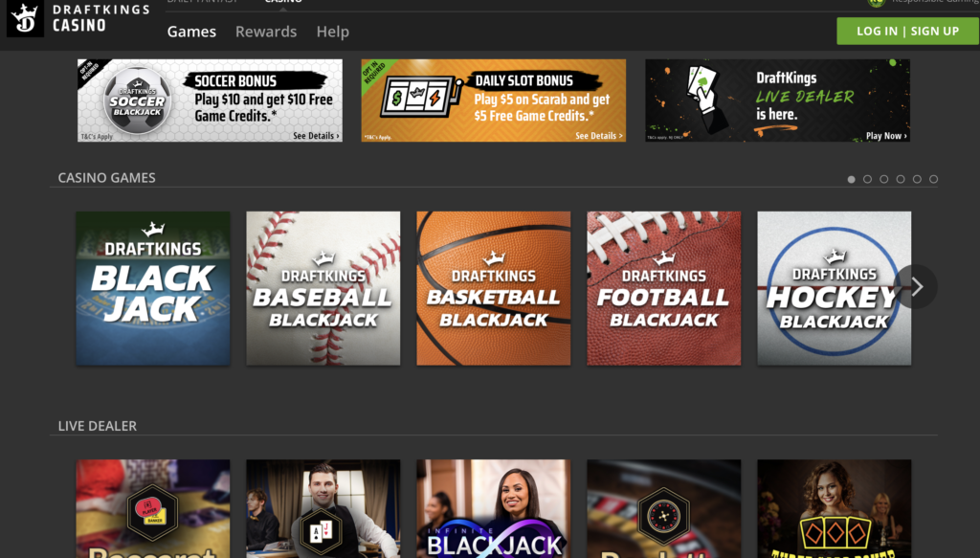
Task: Open the Rewards menu
Action: 266,32
